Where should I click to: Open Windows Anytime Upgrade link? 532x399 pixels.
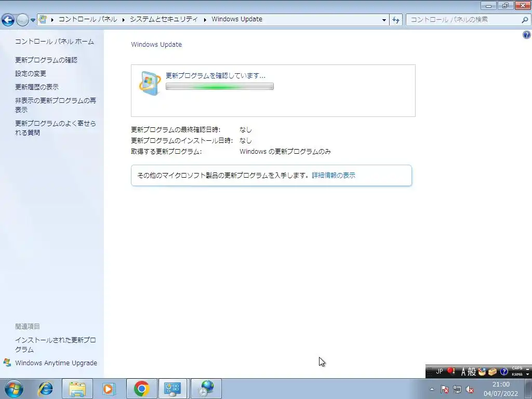(56, 363)
